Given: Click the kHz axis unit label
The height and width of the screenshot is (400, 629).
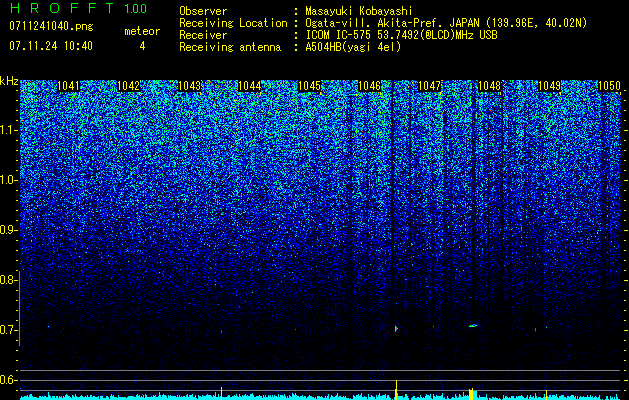Looking at the screenshot, I should (x=9, y=81).
